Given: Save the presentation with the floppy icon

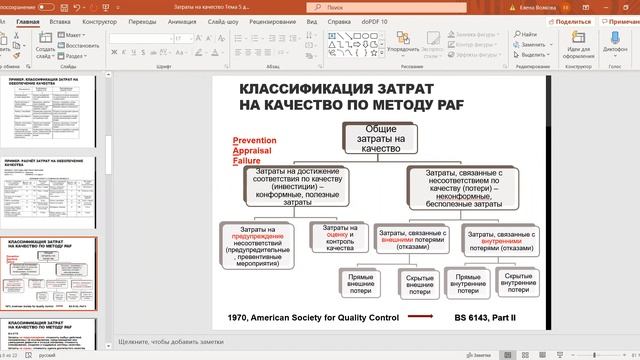Looking at the screenshot, I should pos(64,7).
